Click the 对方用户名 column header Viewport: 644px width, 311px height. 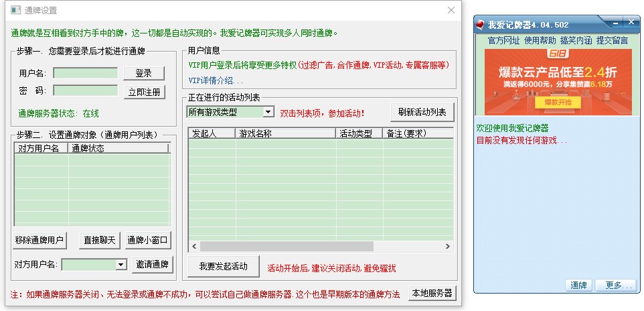point(41,149)
